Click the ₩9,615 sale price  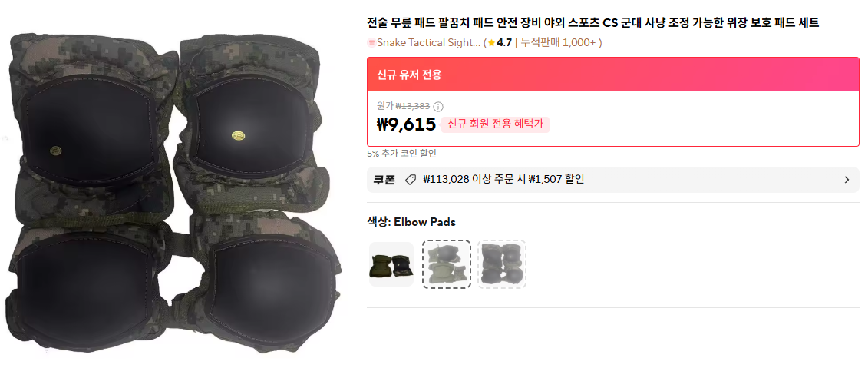(x=406, y=124)
